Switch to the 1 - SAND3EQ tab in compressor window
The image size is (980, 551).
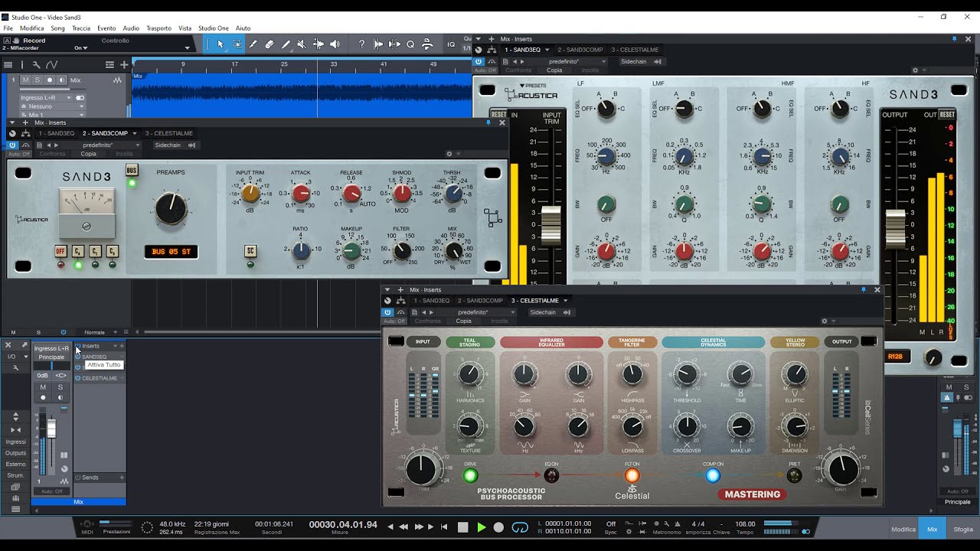[57, 133]
